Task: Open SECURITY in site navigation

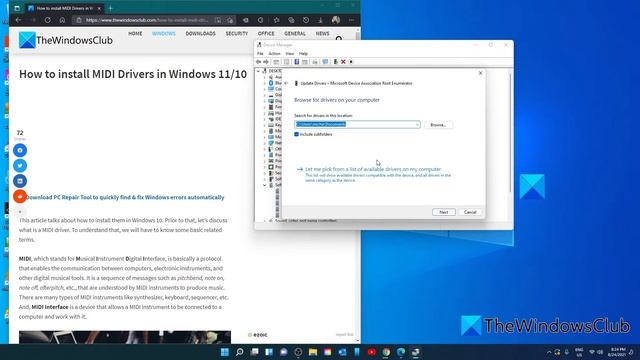Action: (237, 33)
